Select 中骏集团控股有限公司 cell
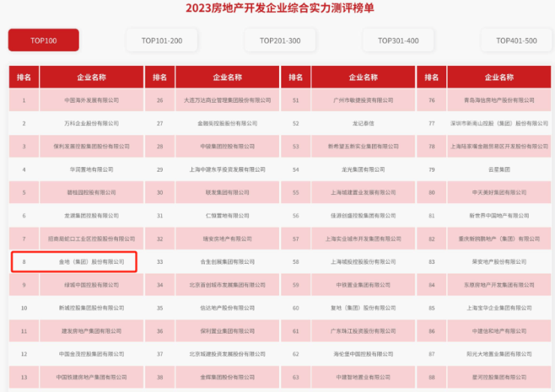 (x=227, y=146)
